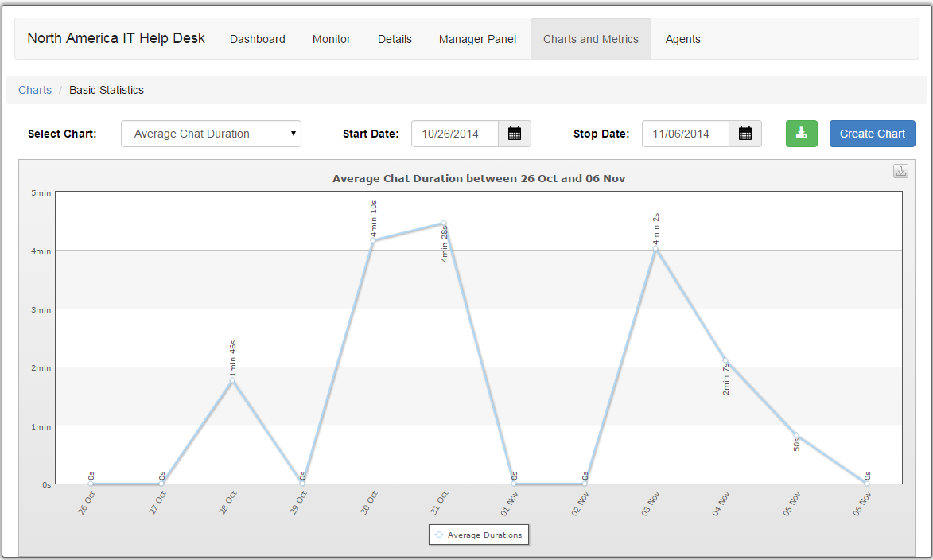Click the 30 Oct data point (4min 10s)
The width and height of the screenshot is (933, 560).
coord(373,240)
